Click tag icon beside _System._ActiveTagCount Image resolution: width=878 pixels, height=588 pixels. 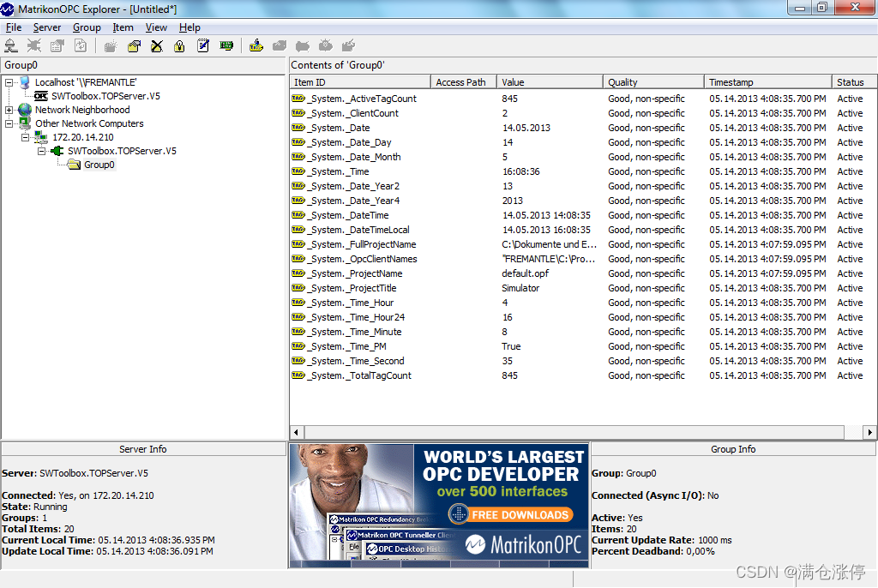point(298,99)
